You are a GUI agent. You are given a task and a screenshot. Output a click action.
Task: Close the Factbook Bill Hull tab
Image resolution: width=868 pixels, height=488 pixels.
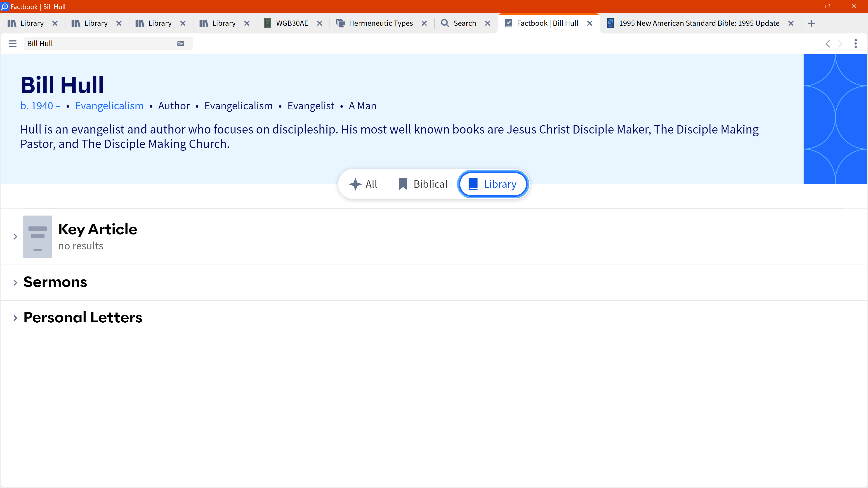click(590, 23)
